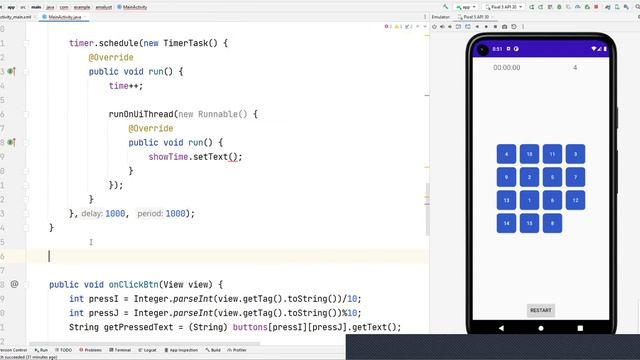Switch to the activity_main.xml editor tab
The height and width of the screenshot is (360, 640).
[x=15, y=17]
